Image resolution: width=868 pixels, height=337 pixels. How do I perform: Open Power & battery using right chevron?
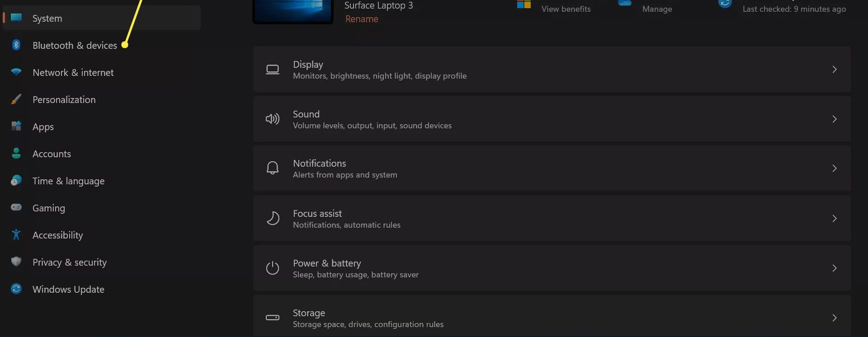834,268
